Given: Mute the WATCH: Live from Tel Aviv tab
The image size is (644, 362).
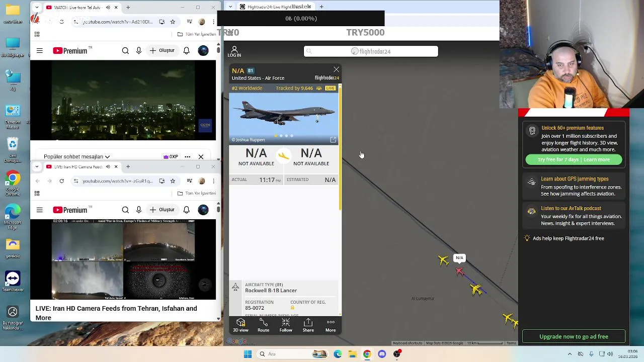Looking at the screenshot, I should pos(108,8).
